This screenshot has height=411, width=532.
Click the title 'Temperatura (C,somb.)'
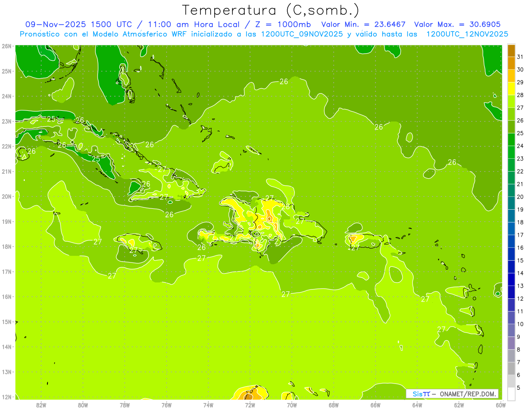(x=271, y=10)
